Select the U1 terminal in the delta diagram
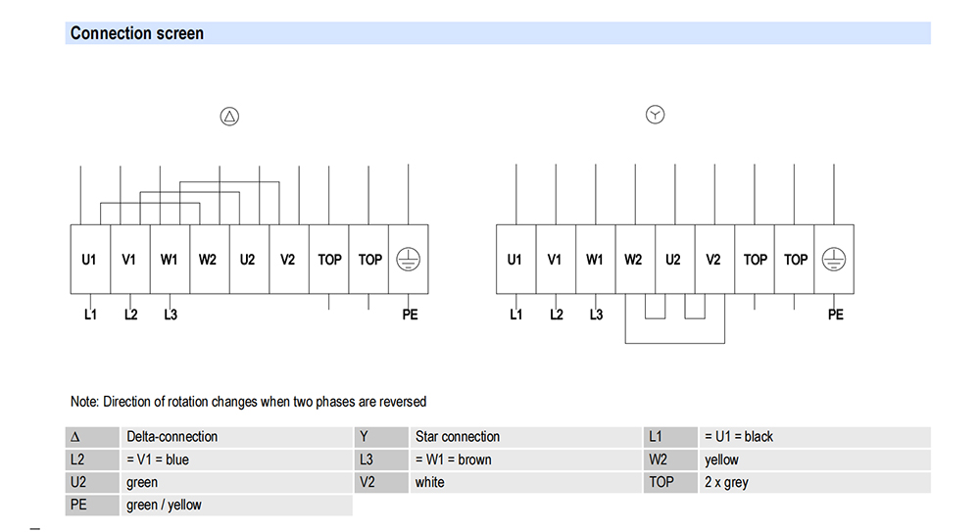Viewport: 980px width, 532px height. click(x=90, y=260)
